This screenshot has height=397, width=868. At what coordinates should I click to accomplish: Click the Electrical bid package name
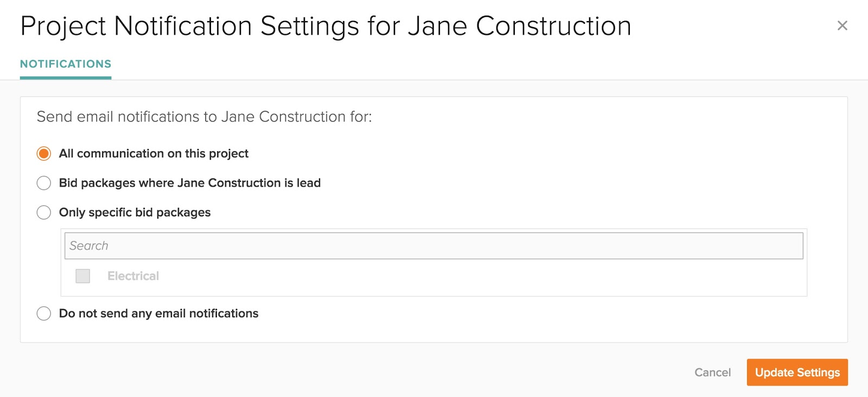tap(133, 276)
